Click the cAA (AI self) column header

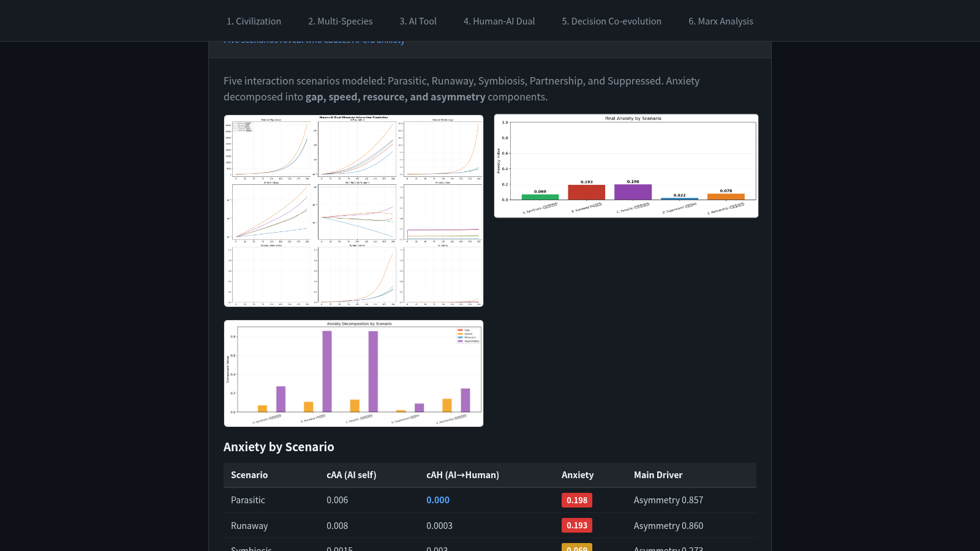(x=351, y=475)
